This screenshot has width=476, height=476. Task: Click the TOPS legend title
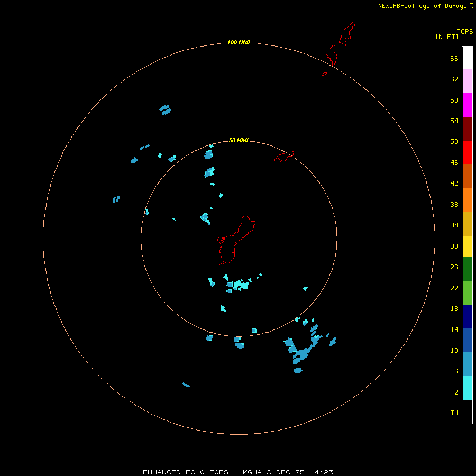[x=465, y=32]
